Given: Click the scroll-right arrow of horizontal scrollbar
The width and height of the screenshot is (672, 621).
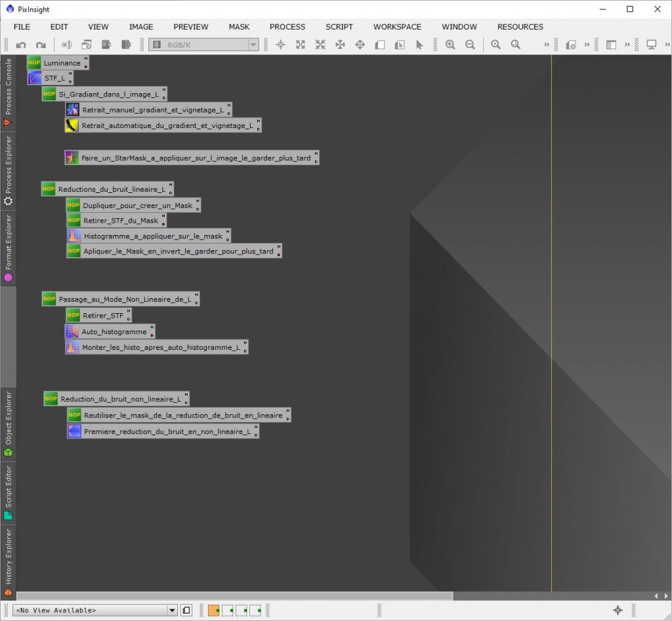Looking at the screenshot, I should tap(666, 595).
